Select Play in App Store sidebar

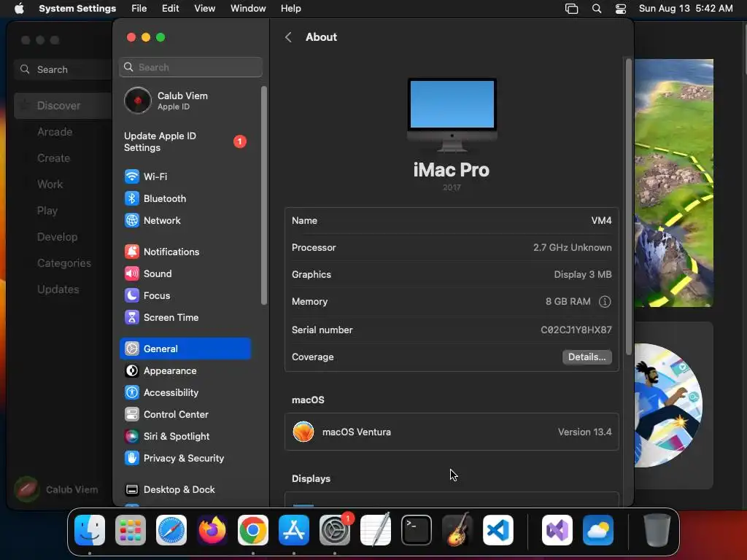click(47, 211)
